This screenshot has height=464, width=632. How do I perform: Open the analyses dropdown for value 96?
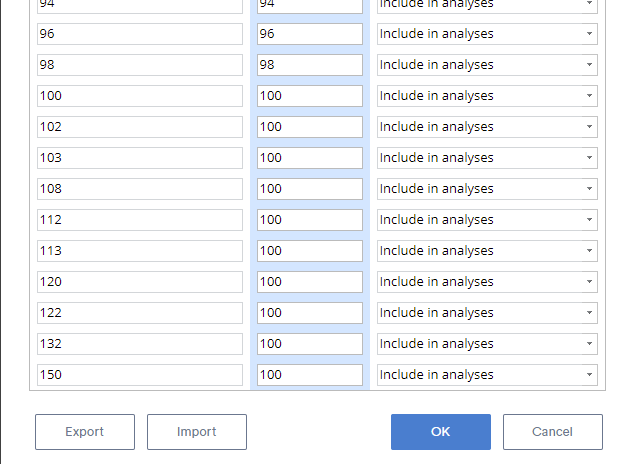tap(487, 34)
